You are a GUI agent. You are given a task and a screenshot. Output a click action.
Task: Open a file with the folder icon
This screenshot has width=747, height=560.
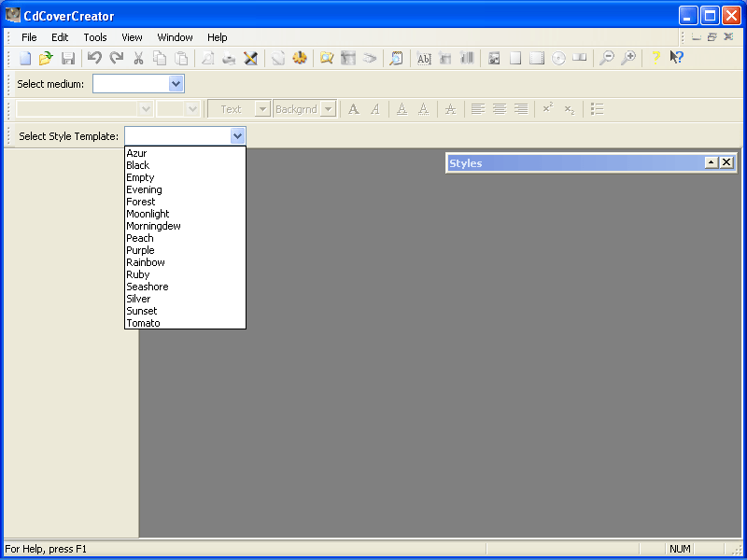pyautogui.click(x=46, y=58)
